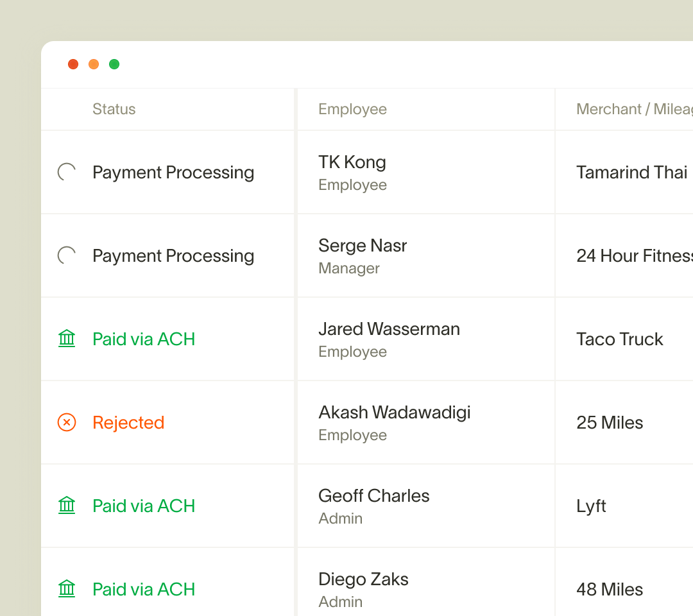Click the bank icon on Jared Wasserman's row
The width and height of the screenshot is (693, 616).
[67, 339]
